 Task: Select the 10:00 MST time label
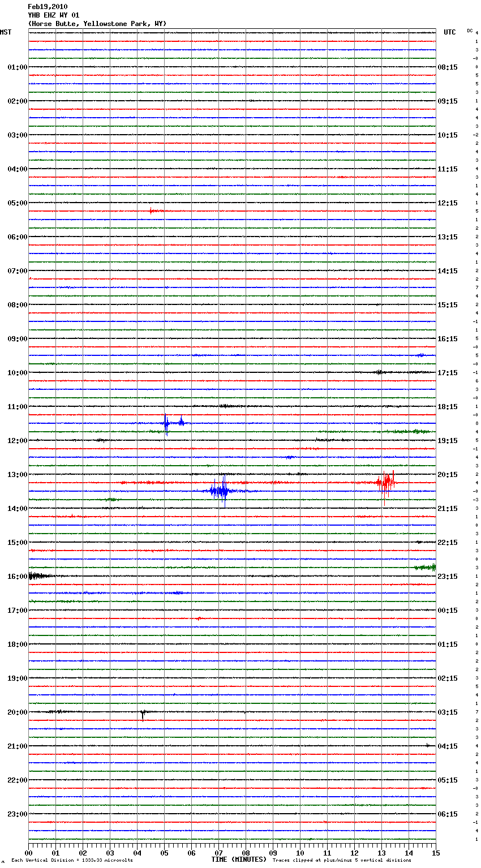click(18, 373)
